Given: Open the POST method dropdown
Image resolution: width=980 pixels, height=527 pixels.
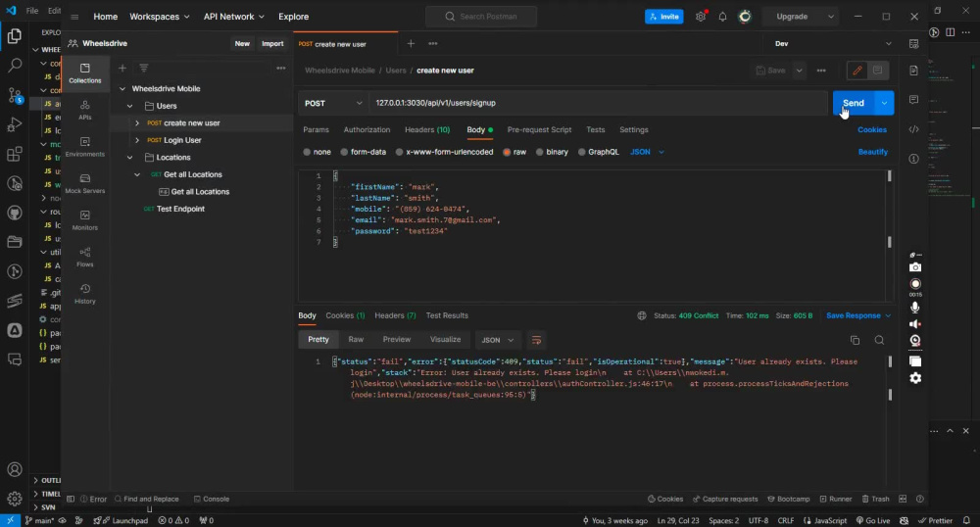Looking at the screenshot, I should [333, 103].
